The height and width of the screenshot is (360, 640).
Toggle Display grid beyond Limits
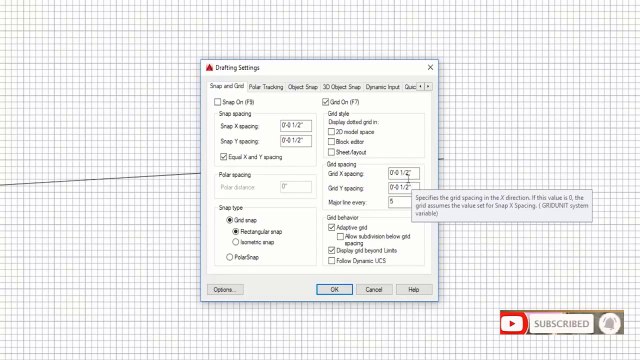331,250
